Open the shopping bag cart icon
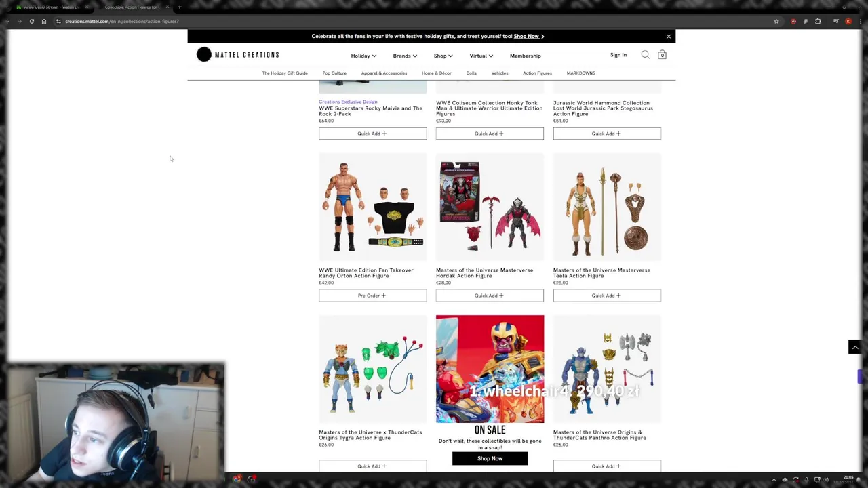 (663, 55)
